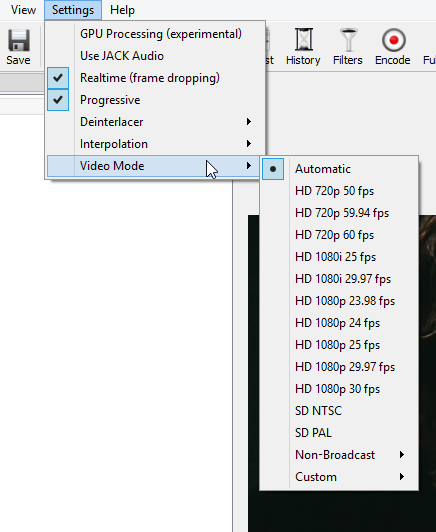436x532 pixels.
Task: Open the Filters funnel icon
Action: [x=348, y=40]
